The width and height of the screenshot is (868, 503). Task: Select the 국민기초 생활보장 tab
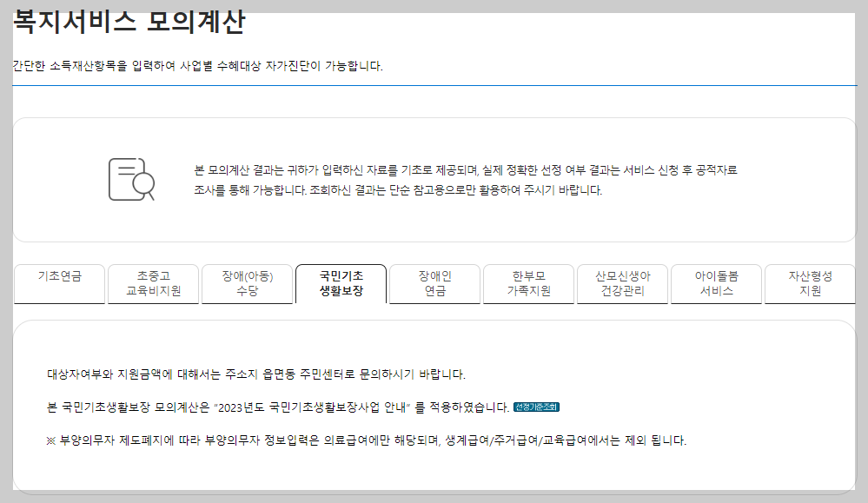pos(341,282)
